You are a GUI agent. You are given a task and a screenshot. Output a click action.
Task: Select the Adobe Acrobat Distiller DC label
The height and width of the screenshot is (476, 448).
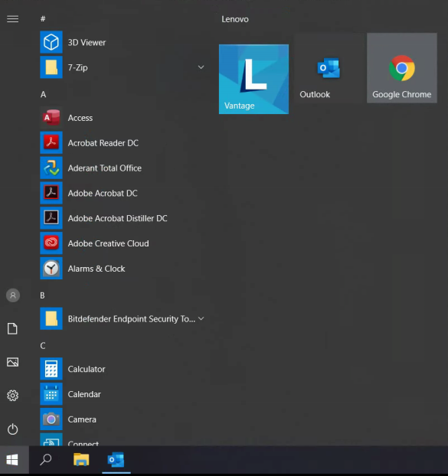pyautogui.click(x=117, y=218)
